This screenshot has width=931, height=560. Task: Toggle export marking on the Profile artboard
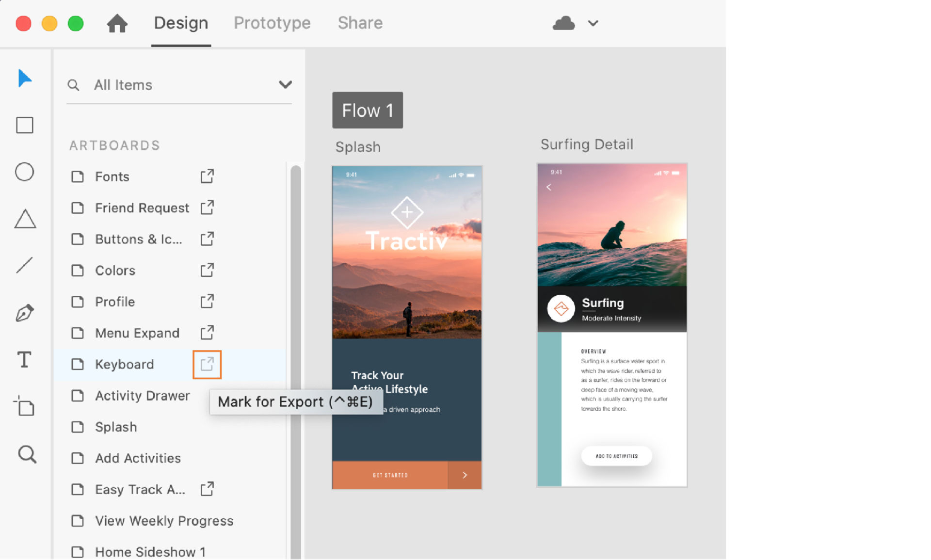pos(207,301)
